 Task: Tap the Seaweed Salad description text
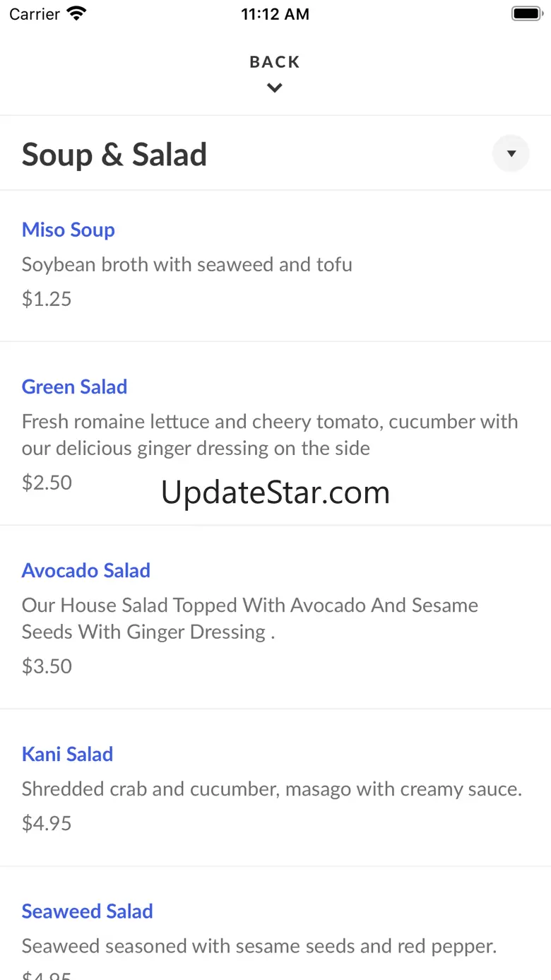[259, 945]
